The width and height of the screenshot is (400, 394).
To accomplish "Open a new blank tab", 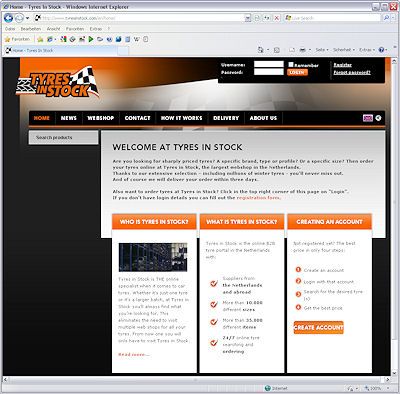I will coord(123,51).
